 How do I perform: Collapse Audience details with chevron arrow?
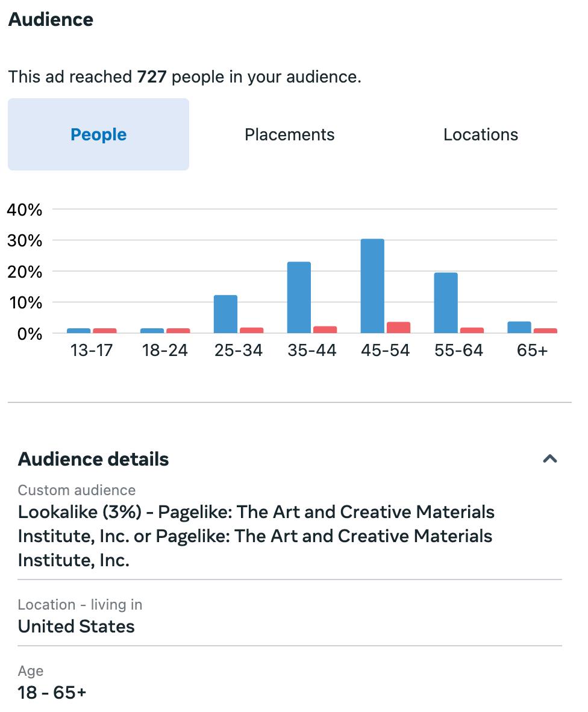[x=549, y=459]
